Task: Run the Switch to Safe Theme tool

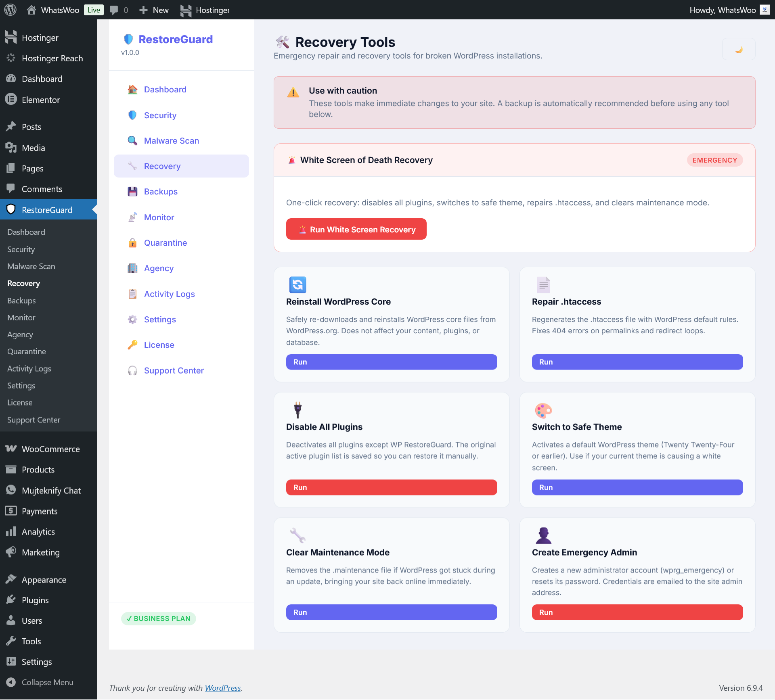Action: [x=637, y=488]
